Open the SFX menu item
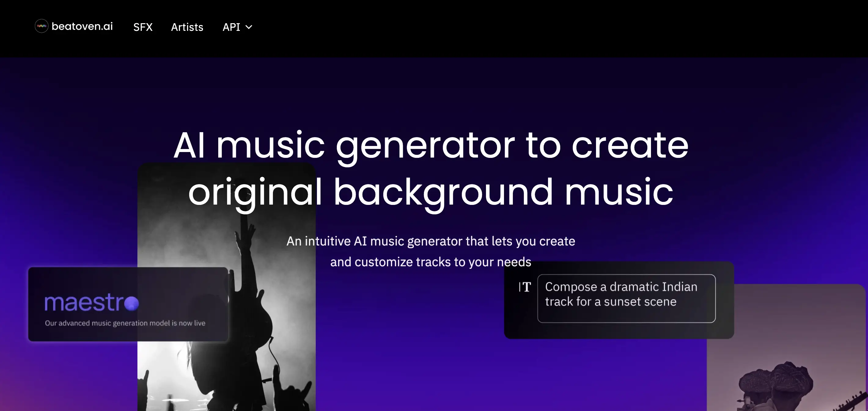This screenshot has height=411, width=868. coord(143,27)
